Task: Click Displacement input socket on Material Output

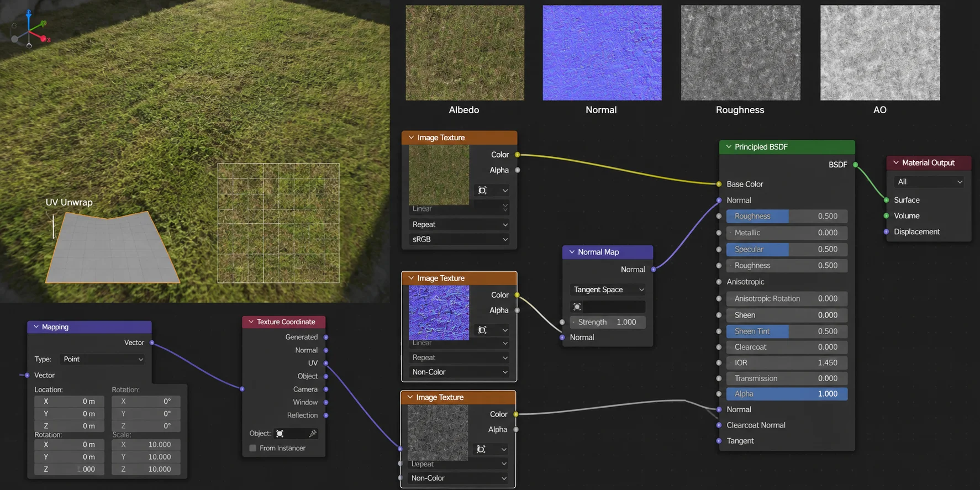Action: [x=887, y=232]
